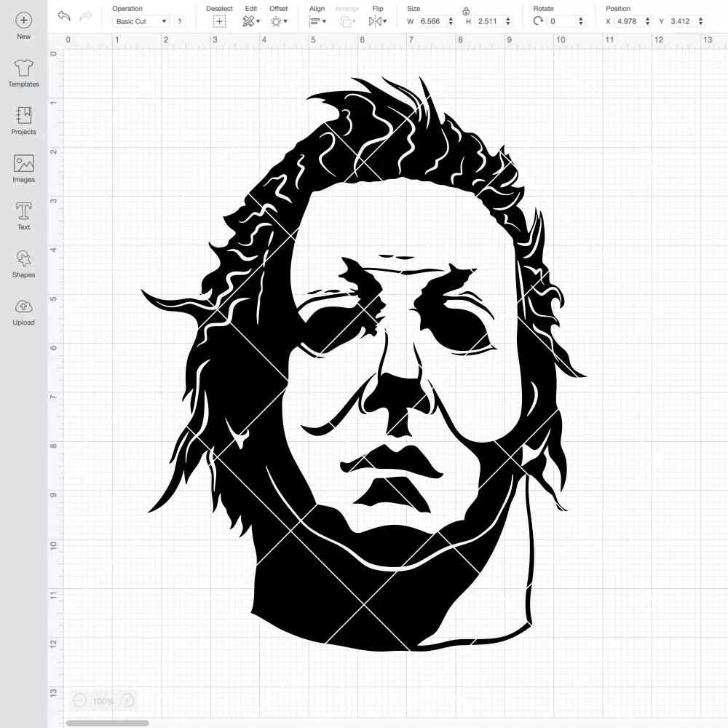
Task: Open the Offset tool
Action: (x=279, y=21)
